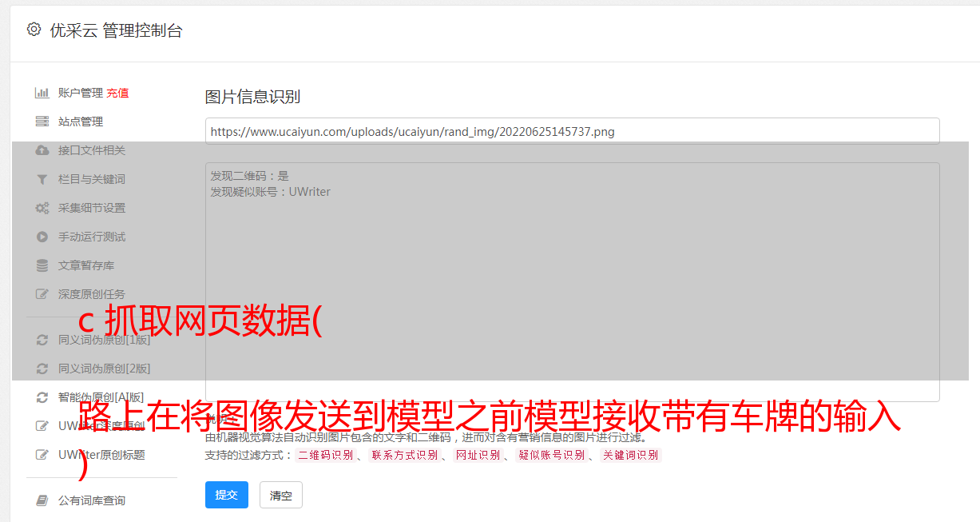
Task: Open 采集细节设置 settings page
Action: point(92,208)
